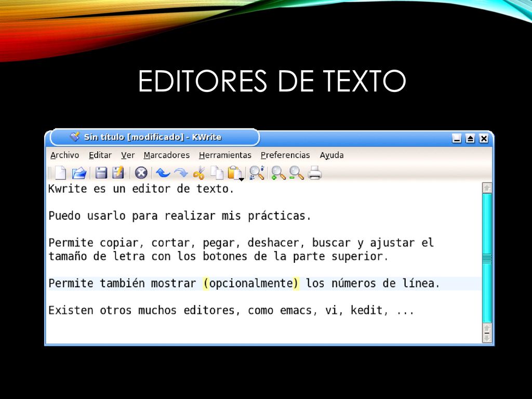Open the Marcadores menu

click(x=167, y=155)
